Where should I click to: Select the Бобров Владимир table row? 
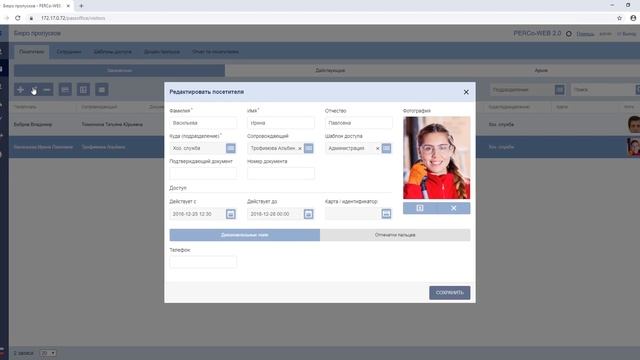point(324,124)
